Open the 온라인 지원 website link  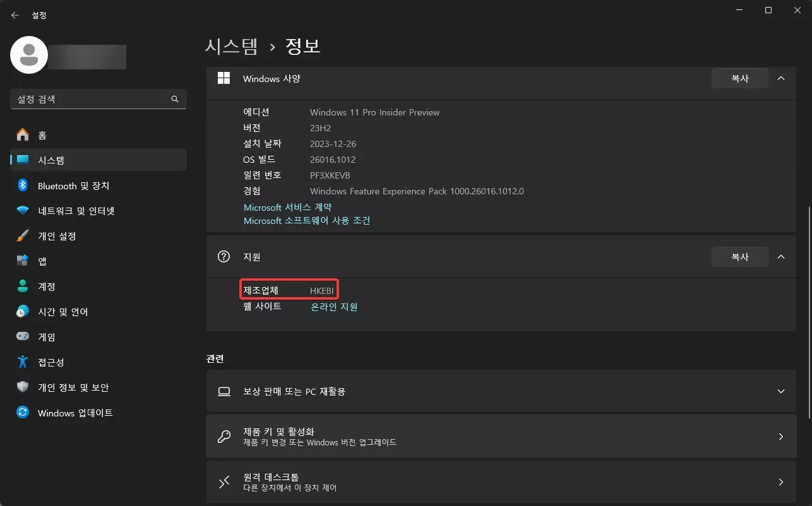click(x=334, y=307)
